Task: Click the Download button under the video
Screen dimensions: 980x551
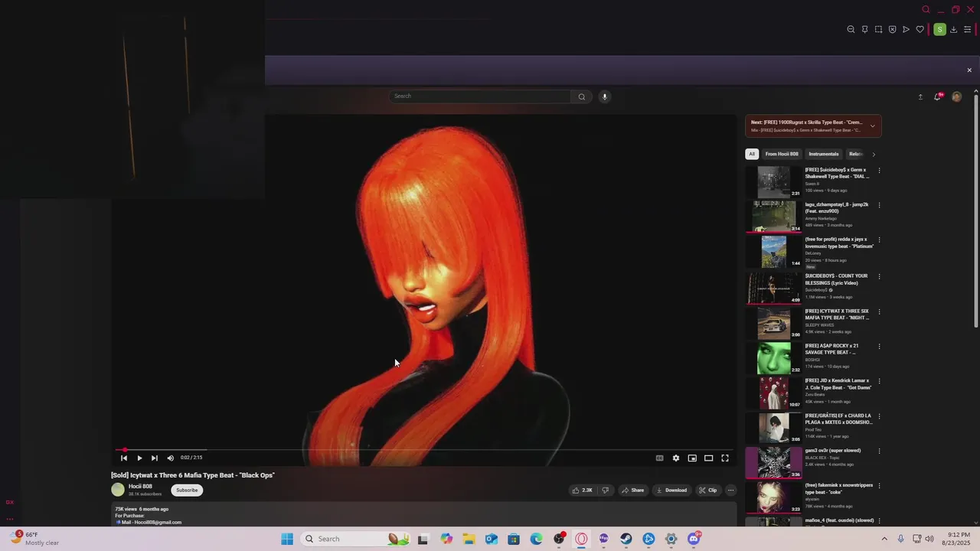Action: (x=671, y=490)
